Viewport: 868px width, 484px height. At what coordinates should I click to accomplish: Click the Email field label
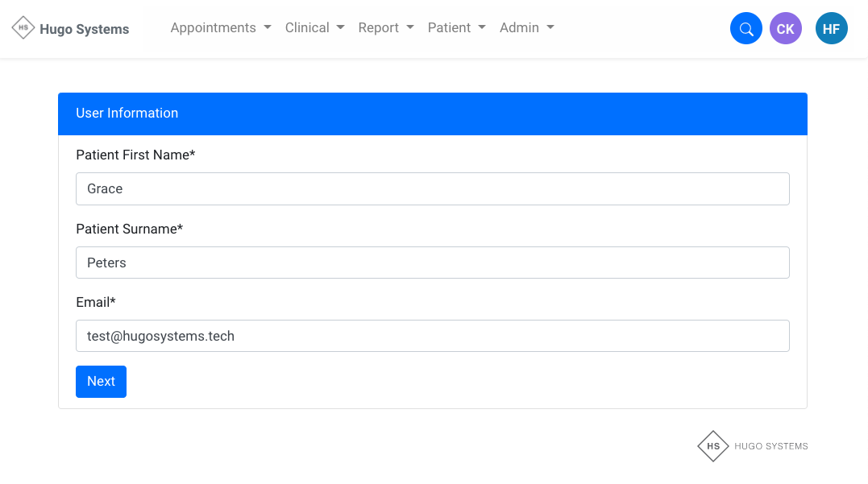tap(96, 302)
